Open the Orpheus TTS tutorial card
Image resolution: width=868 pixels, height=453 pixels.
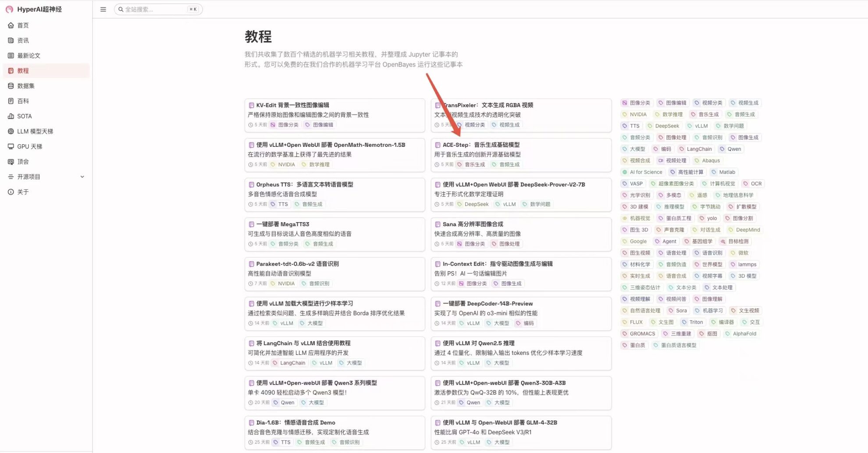pos(304,184)
